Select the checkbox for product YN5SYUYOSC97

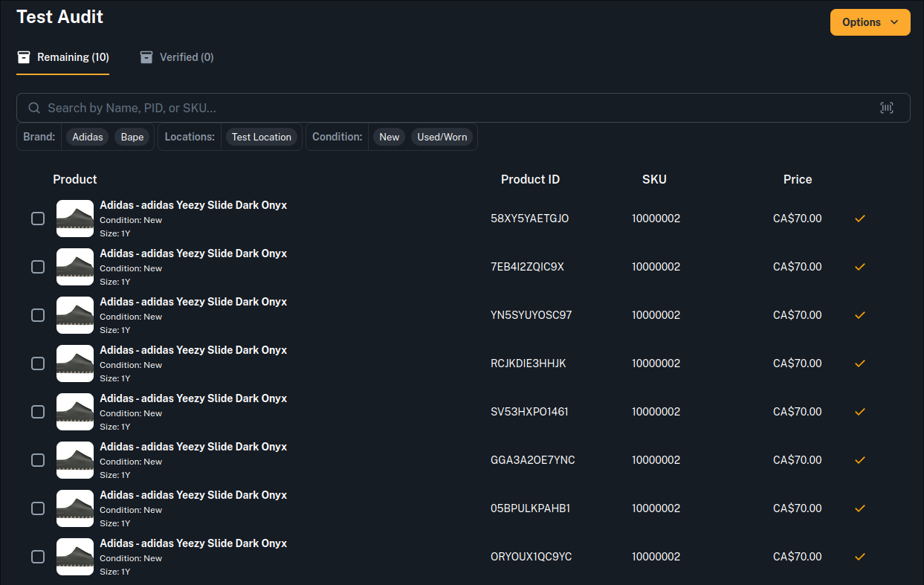tap(38, 315)
